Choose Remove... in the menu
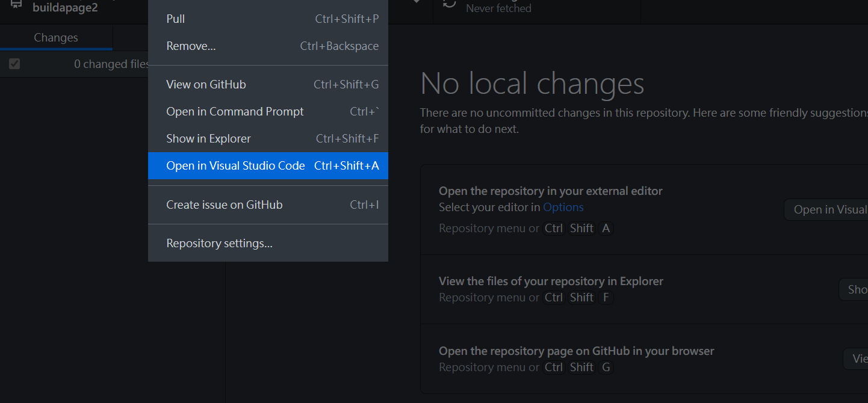The width and height of the screenshot is (868, 403). (x=268, y=46)
